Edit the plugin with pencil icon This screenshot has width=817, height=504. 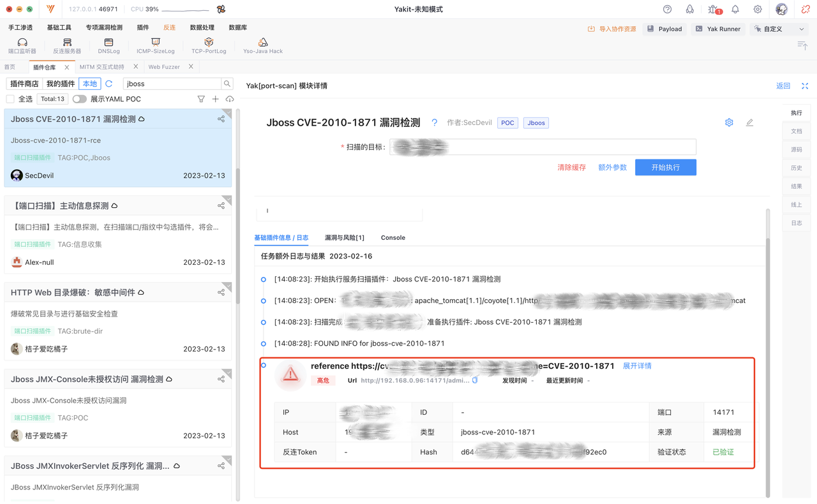click(x=749, y=122)
